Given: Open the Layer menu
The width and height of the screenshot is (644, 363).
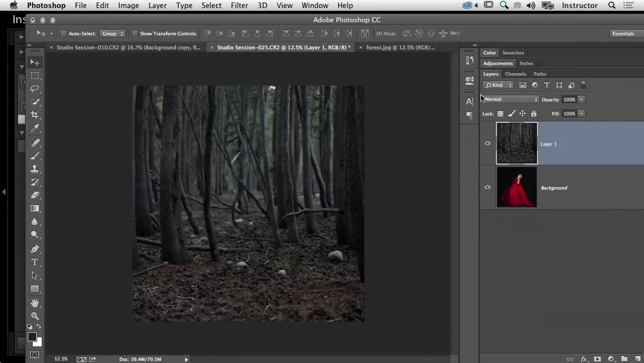Looking at the screenshot, I should point(157,5).
